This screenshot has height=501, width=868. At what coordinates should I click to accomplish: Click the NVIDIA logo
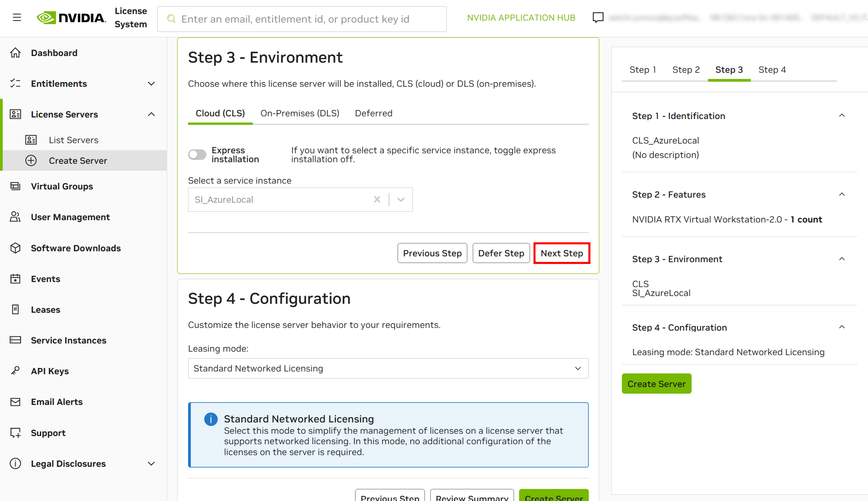click(x=71, y=18)
